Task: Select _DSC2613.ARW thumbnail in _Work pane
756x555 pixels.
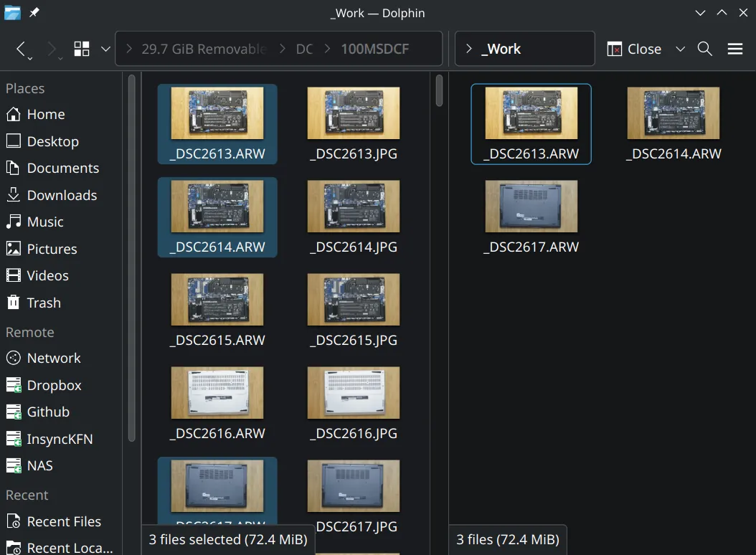Action: pyautogui.click(x=531, y=113)
